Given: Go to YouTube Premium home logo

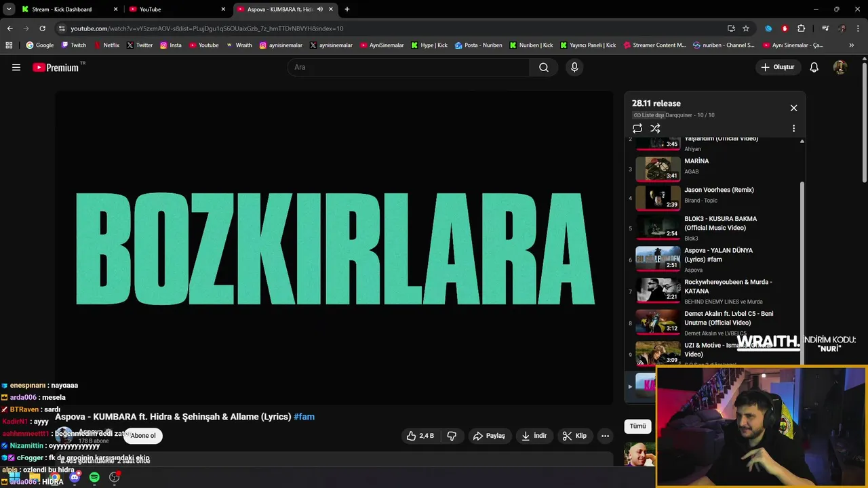Looking at the screenshot, I should click(x=56, y=67).
